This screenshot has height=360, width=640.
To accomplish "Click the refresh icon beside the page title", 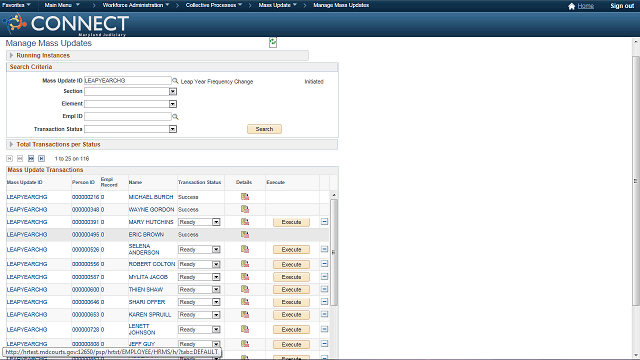I will (273, 42).
